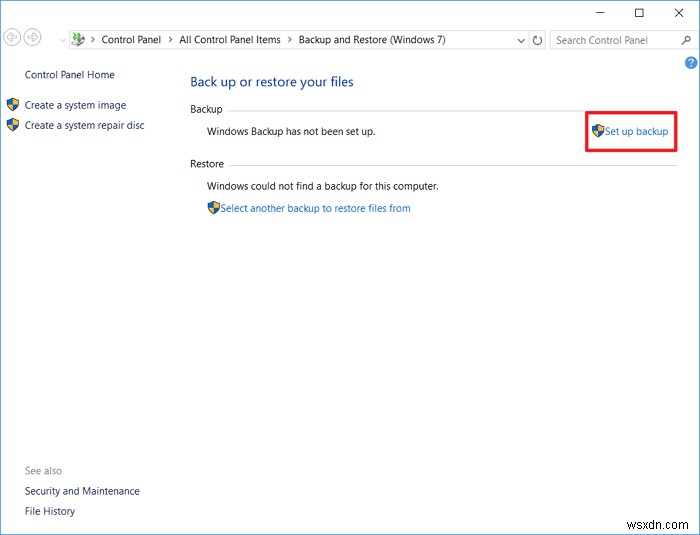Select another backup to restore files from
The width and height of the screenshot is (700, 535).
point(315,209)
